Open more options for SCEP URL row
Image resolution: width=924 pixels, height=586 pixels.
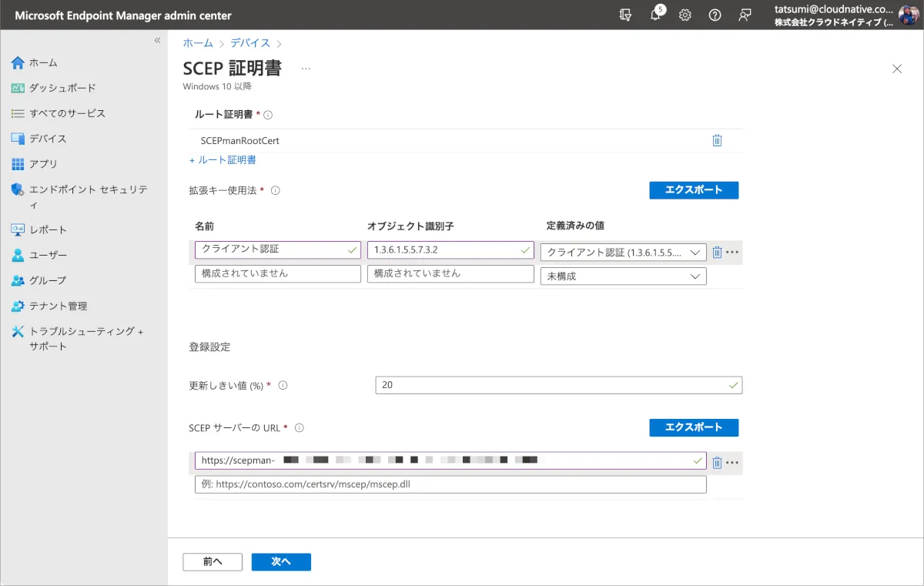[732, 462]
